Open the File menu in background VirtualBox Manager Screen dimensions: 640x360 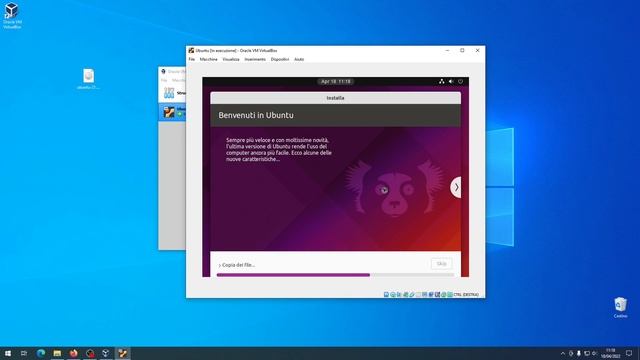coord(164,80)
